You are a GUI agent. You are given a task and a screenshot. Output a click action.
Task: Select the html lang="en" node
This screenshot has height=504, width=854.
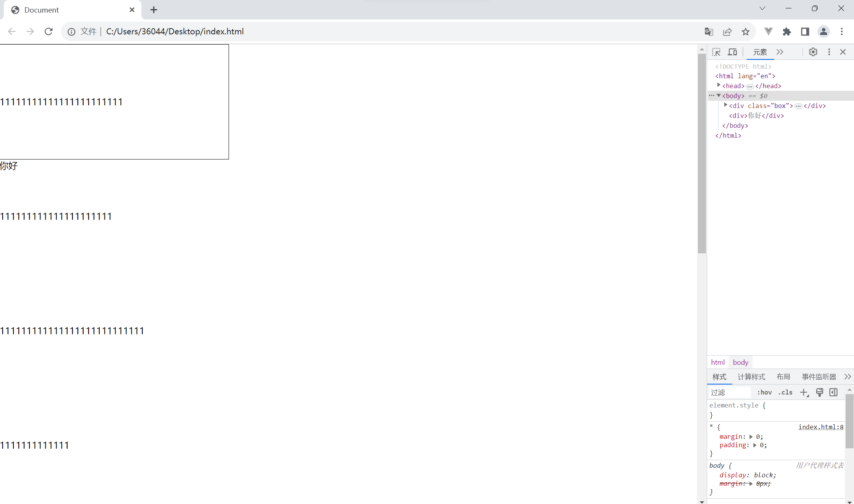745,76
